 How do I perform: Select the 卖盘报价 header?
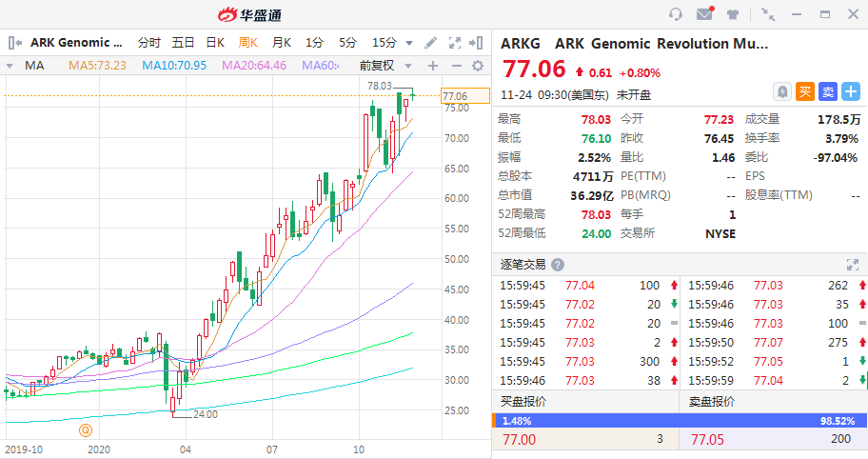click(x=712, y=402)
